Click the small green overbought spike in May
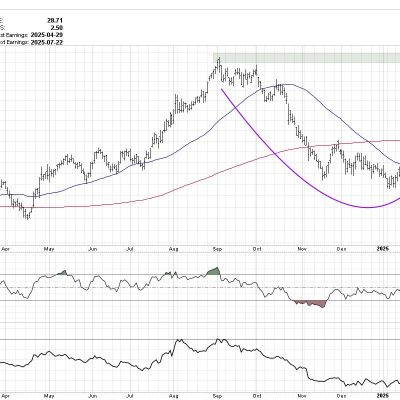 pos(63,273)
